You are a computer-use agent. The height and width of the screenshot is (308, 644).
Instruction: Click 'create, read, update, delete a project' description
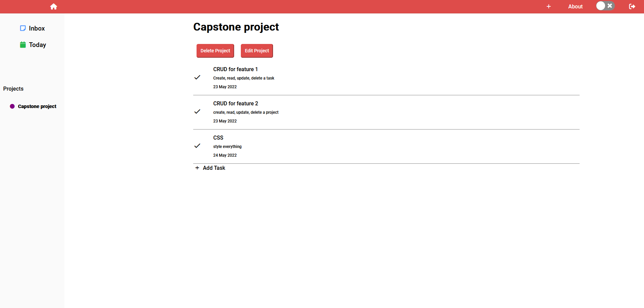coord(246,112)
